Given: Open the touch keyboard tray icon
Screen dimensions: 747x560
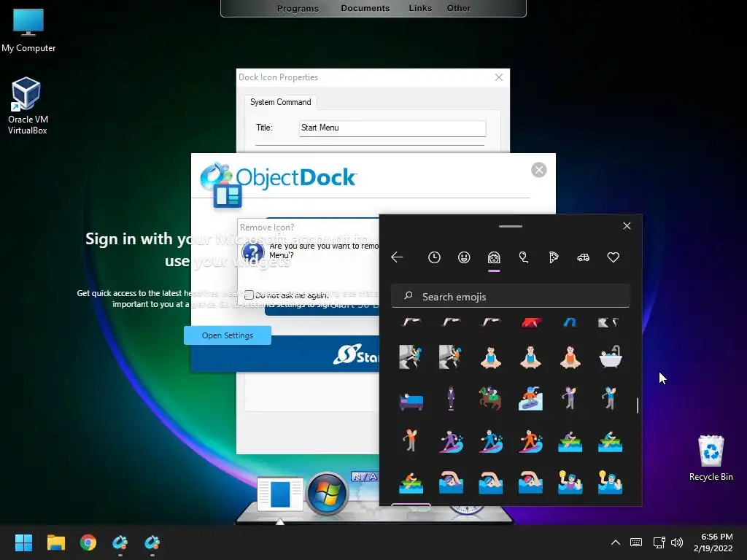Looking at the screenshot, I should (x=636, y=542).
